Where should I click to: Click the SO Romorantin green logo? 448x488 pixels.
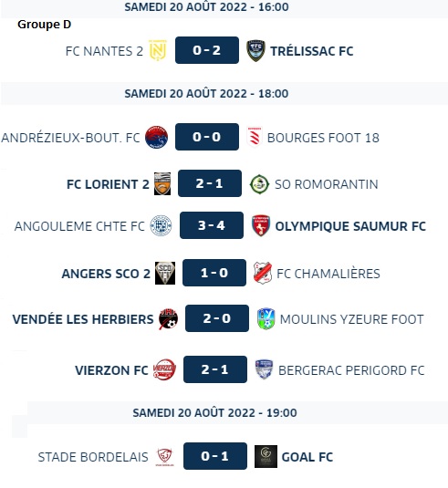[259, 184]
